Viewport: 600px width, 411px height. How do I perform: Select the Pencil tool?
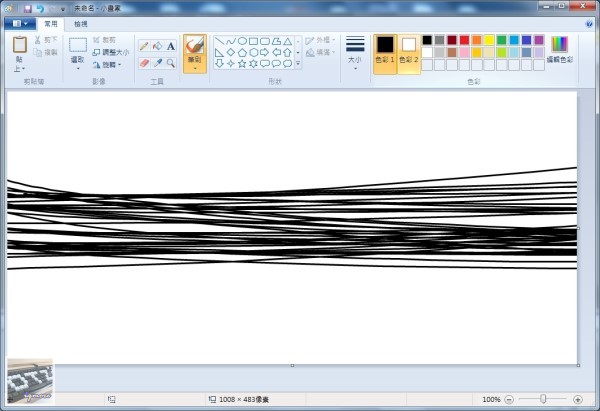pos(144,46)
